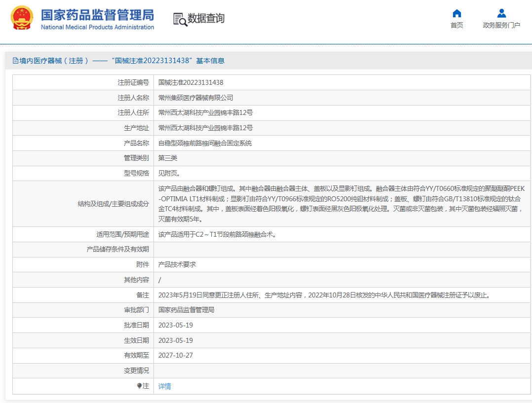Select 常州集硕医疗器械有限公司 registrant name
Screen dimensions: 532x403
[196, 98]
